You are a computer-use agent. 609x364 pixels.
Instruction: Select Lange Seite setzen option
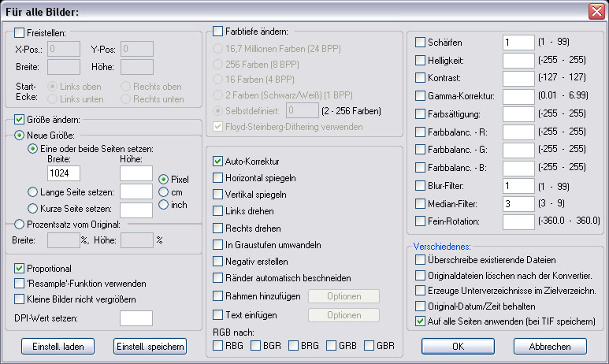(32, 192)
